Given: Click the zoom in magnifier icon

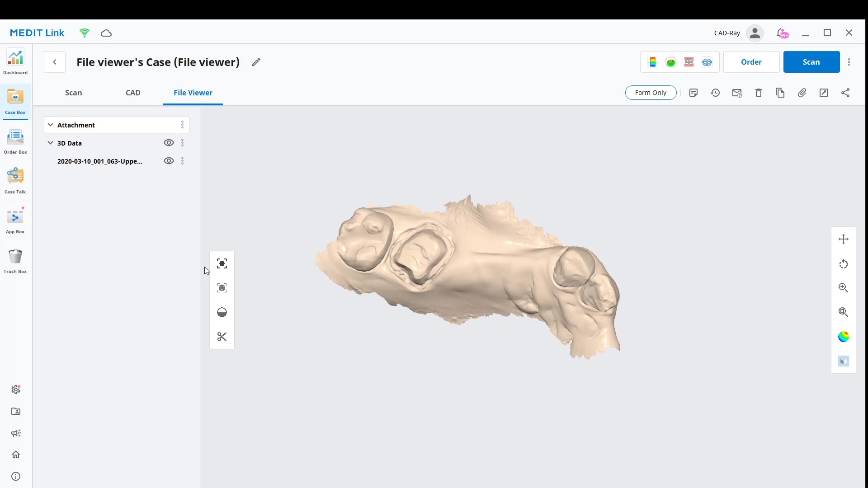Looking at the screenshot, I should [x=843, y=288].
